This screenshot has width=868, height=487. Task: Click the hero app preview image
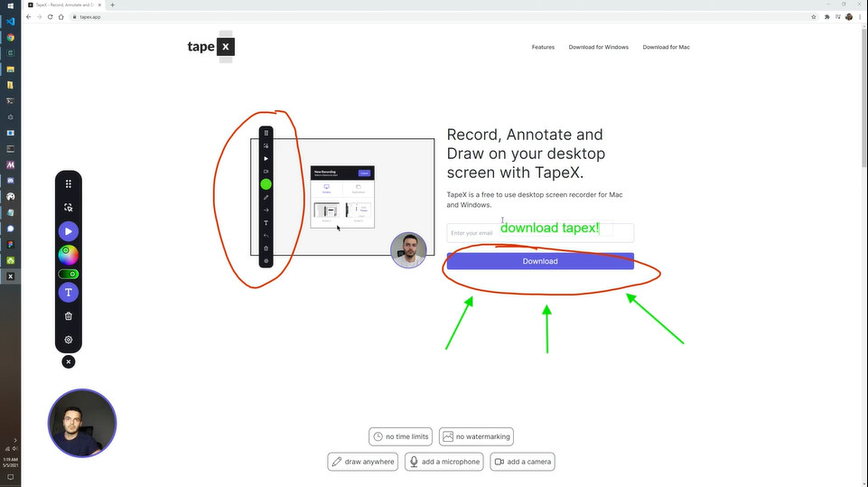pos(342,197)
